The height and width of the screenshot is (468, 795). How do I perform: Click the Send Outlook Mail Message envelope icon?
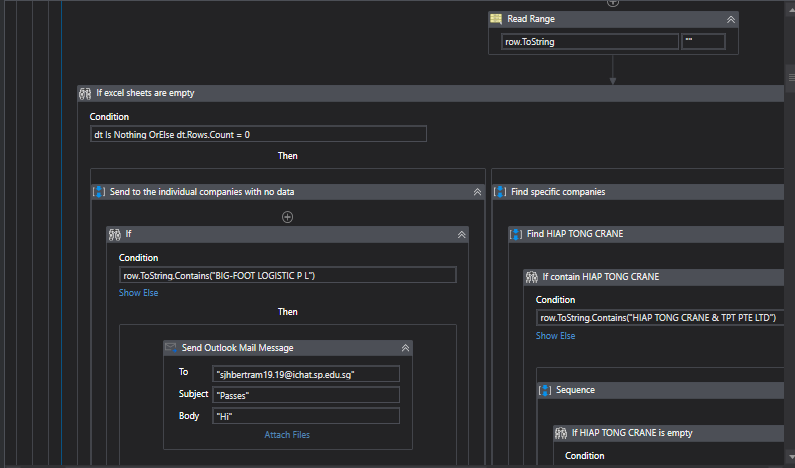pos(171,348)
